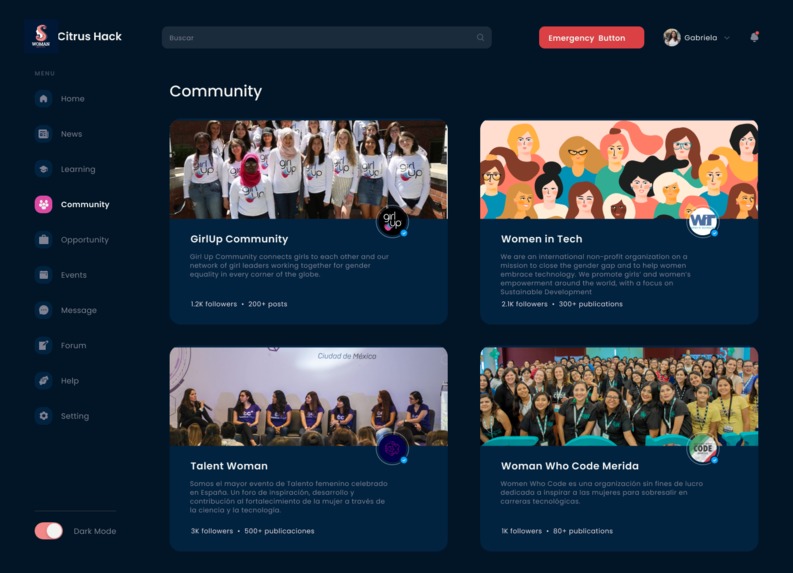Click the Women in Tech WiT badge
Viewport: 793px width, 573px height.
(703, 222)
